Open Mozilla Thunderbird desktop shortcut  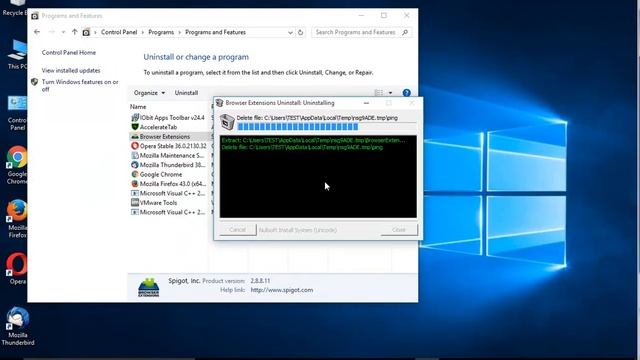tap(18, 326)
